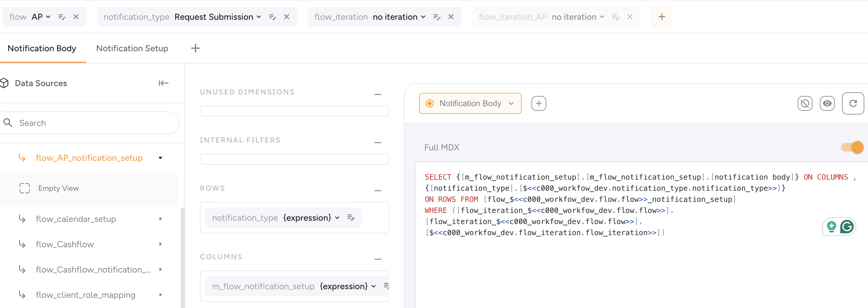Select the Notification Body radio indicator

(x=430, y=103)
